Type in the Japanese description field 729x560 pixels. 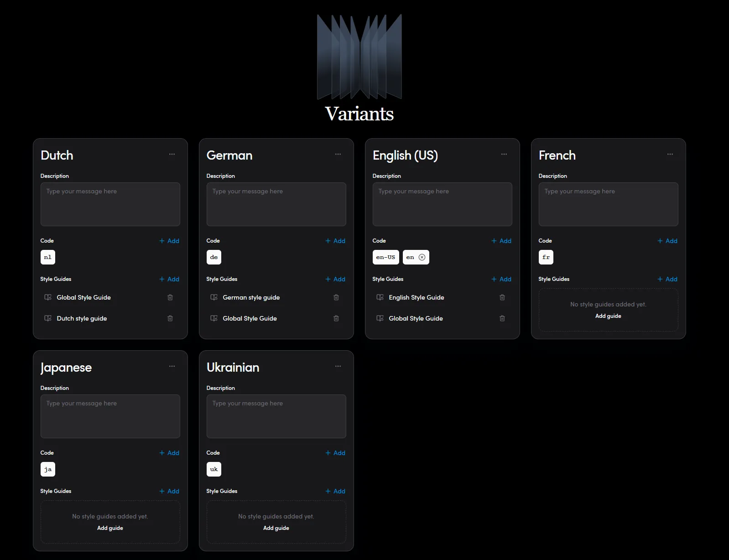110,416
